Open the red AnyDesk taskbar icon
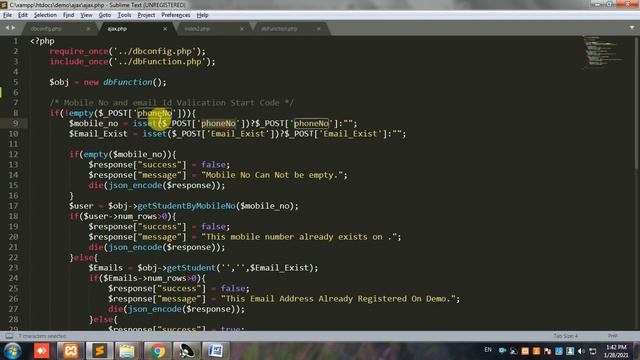 click(42, 351)
